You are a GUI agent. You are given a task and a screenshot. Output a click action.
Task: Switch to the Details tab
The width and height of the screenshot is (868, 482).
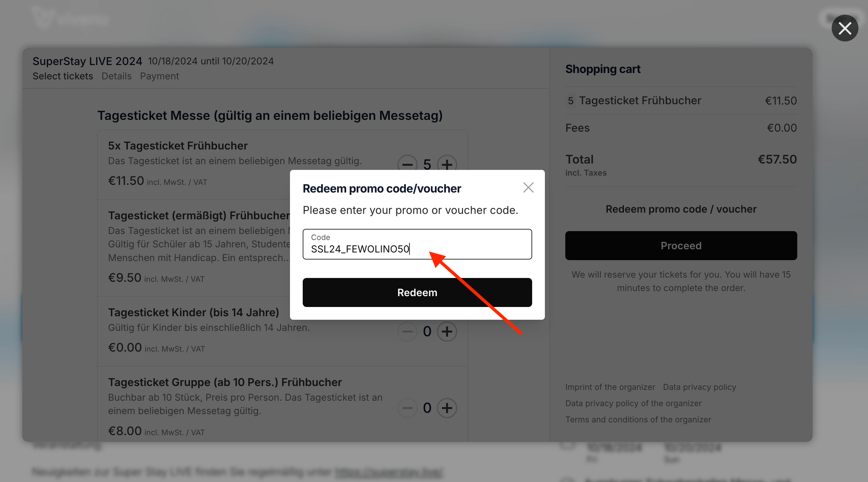[117, 75]
